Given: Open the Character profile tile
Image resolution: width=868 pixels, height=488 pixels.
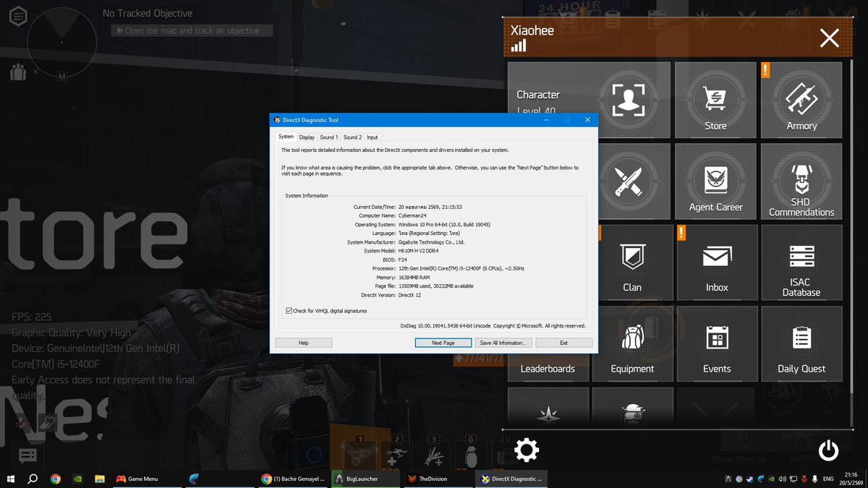Looking at the screenshot, I should 589,98.
